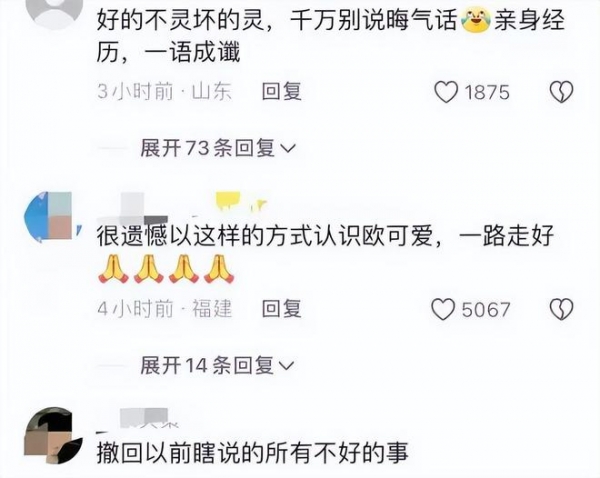Image resolution: width=600 pixels, height=478 pixels.
Task: Open the blue mosaic avatar profile
Action: [x=52, y=217]
